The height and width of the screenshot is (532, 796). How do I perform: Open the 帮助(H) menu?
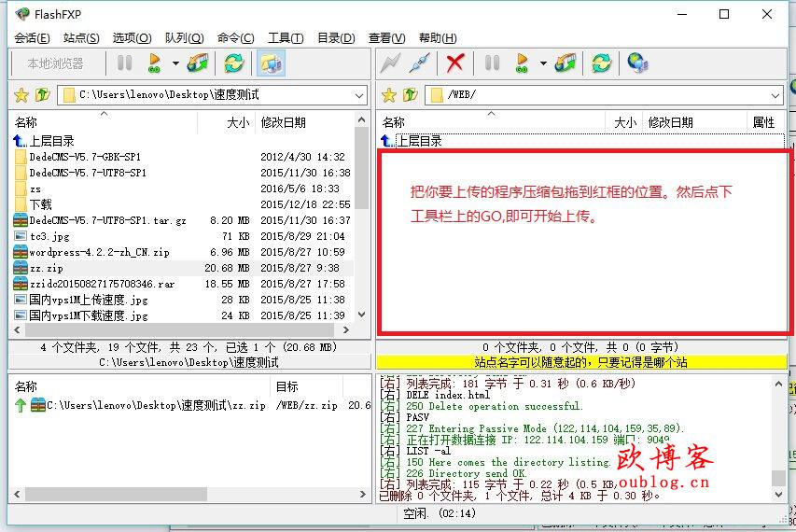tap(438, 38)
